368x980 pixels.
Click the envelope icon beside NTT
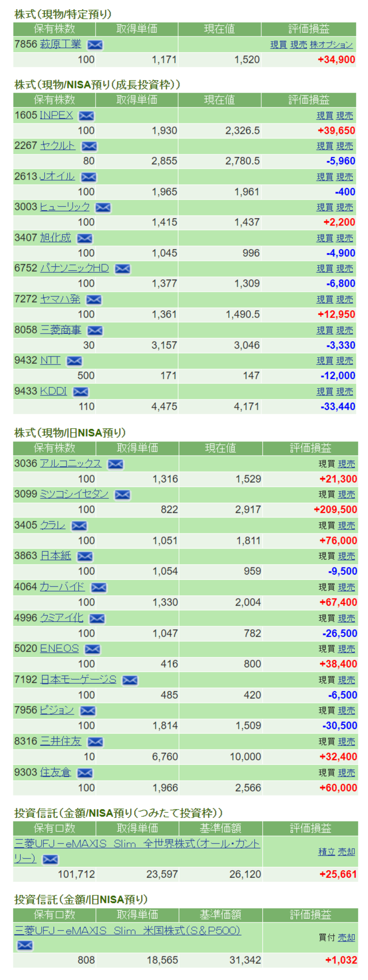[x=74, y=361]
